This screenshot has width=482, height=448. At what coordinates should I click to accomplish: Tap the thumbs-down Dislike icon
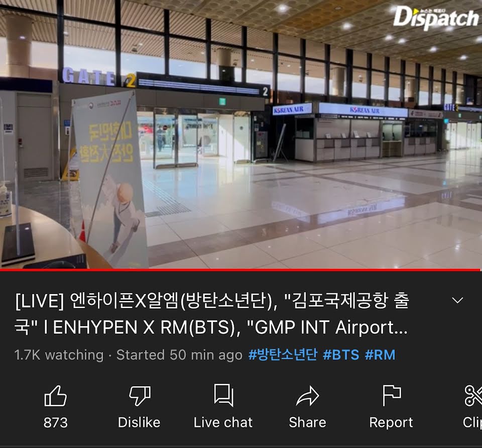(x=140, y=396)
